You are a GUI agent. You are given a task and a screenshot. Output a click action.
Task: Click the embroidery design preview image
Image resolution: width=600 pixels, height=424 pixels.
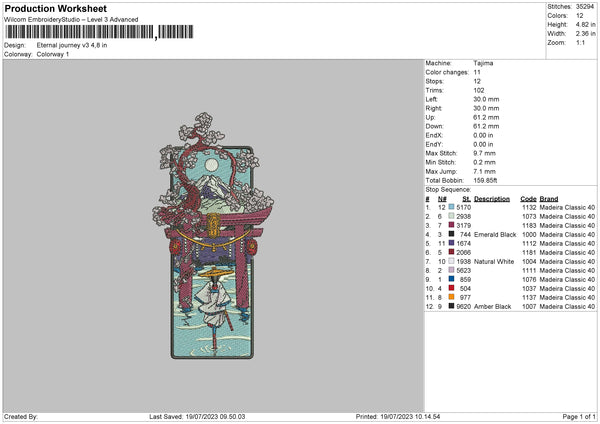[x=213, y=236]
